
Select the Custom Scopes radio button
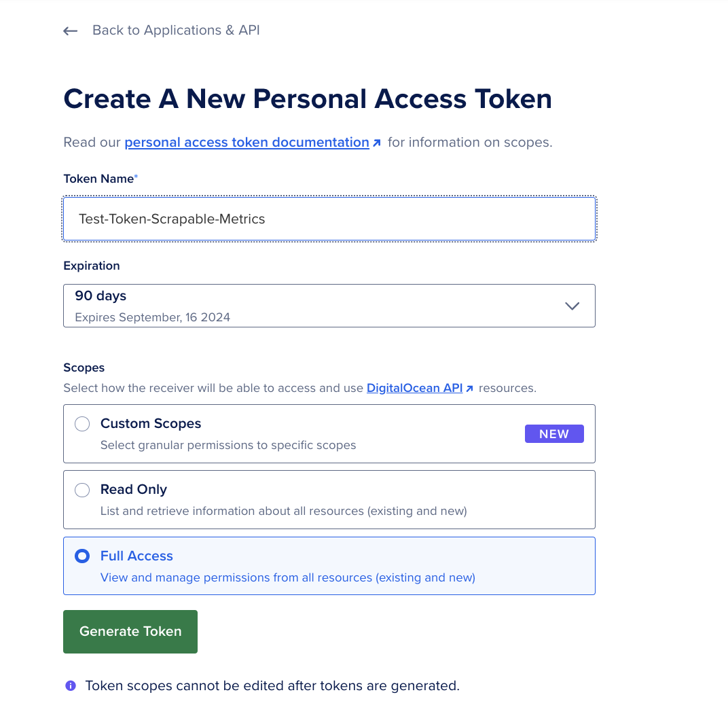82,425
